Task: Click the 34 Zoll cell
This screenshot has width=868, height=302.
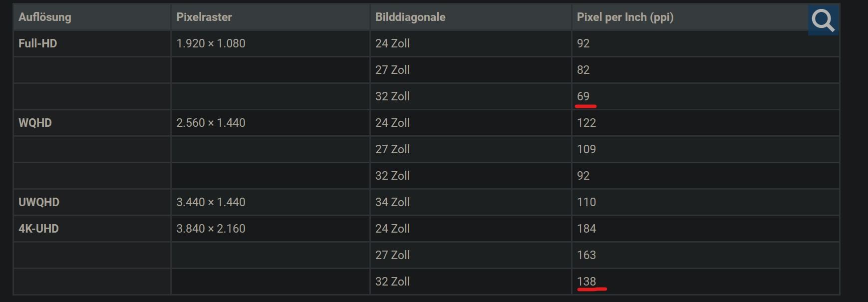Action: (x=392, y=203)
